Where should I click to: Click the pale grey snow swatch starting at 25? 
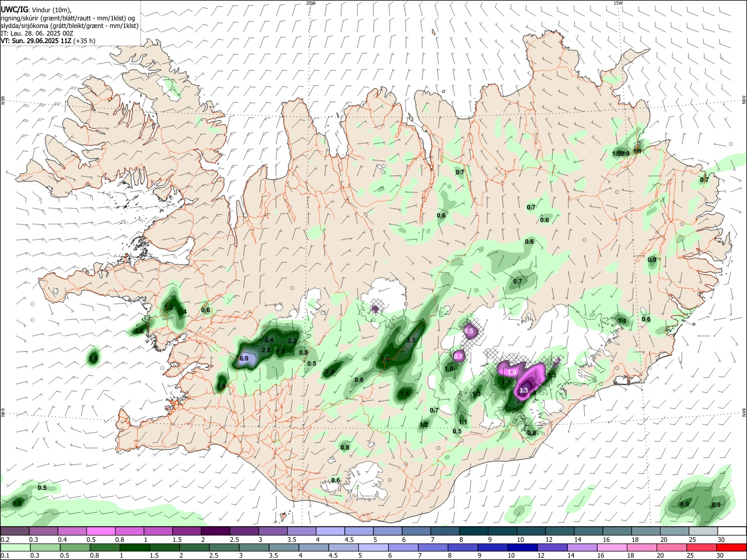[703, 531]
